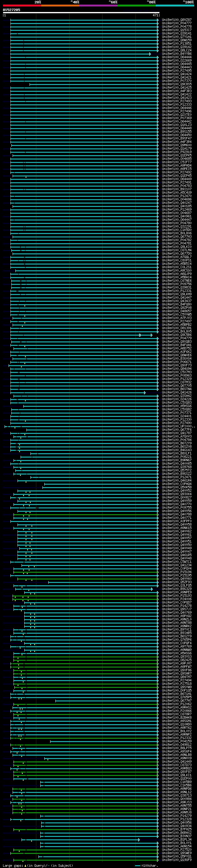Select hit label UniRef100_Q50K58
The width and height of the screenshot is (197, 868).
[177, 487]
